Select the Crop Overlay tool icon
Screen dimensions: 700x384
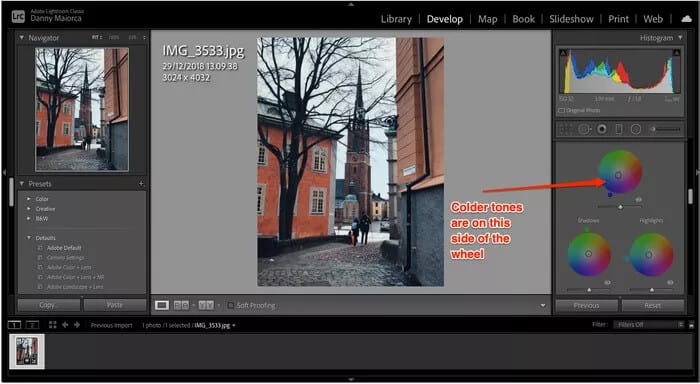[566, 129]
